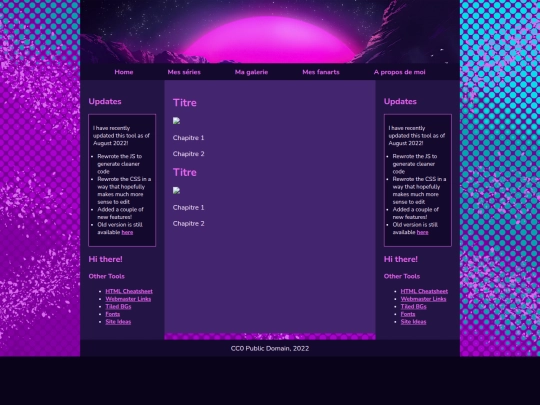This screenshot has height=405, width=540.
Task: Click the second Titre heading
Action: 185,173
